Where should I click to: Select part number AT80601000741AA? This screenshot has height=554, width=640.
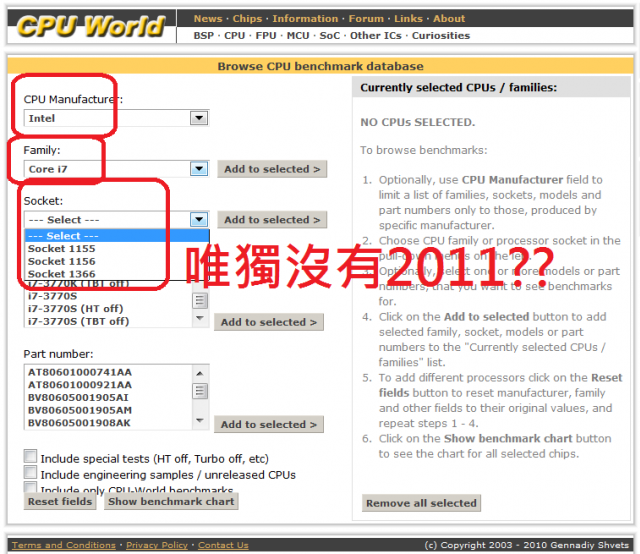tap(108, 372)
